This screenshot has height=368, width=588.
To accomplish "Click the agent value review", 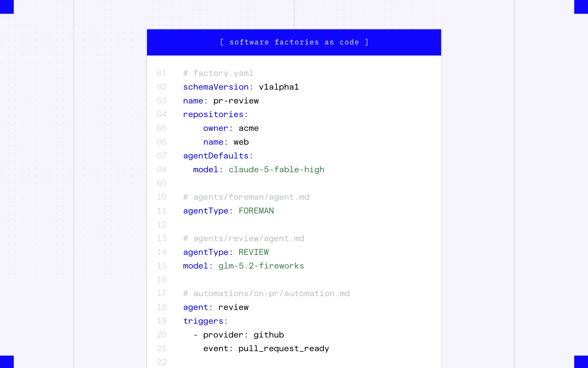I will tap(233, 307).
